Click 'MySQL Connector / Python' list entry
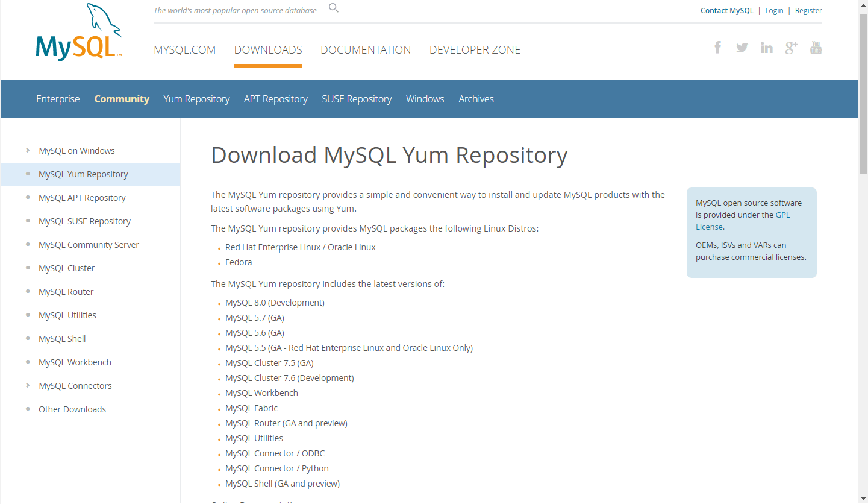This screenshot has height=504, width=868. click(x=277, y=468)
